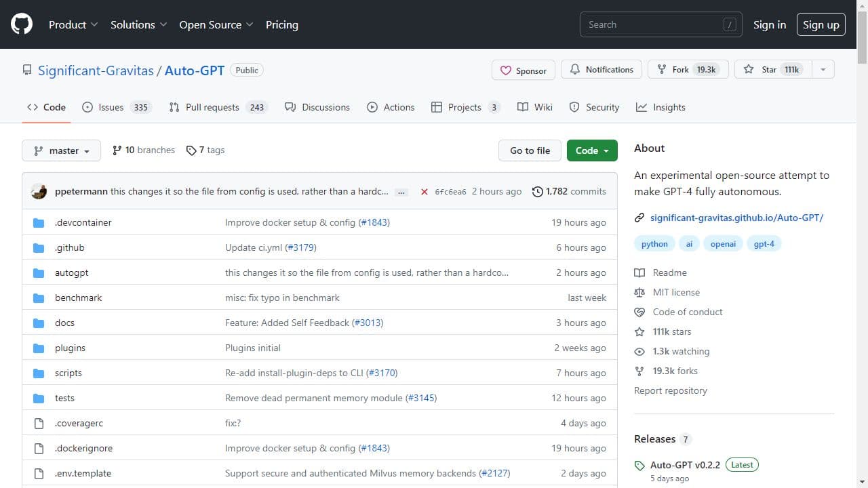The image size is (868, 488).
Task: Click the link icon beside website URL
Action: (x=639, y=218)
